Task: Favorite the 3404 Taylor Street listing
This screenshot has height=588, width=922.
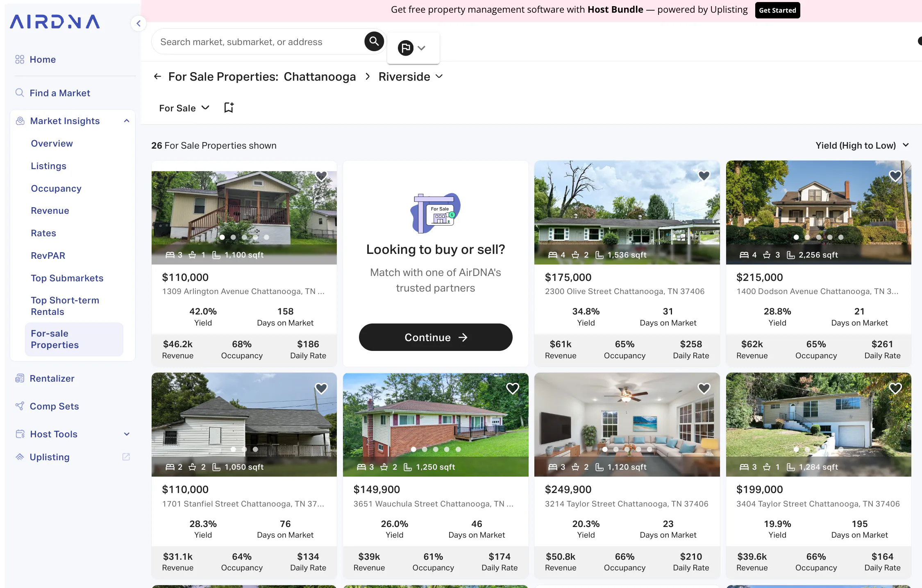Action: click(895, 388)
